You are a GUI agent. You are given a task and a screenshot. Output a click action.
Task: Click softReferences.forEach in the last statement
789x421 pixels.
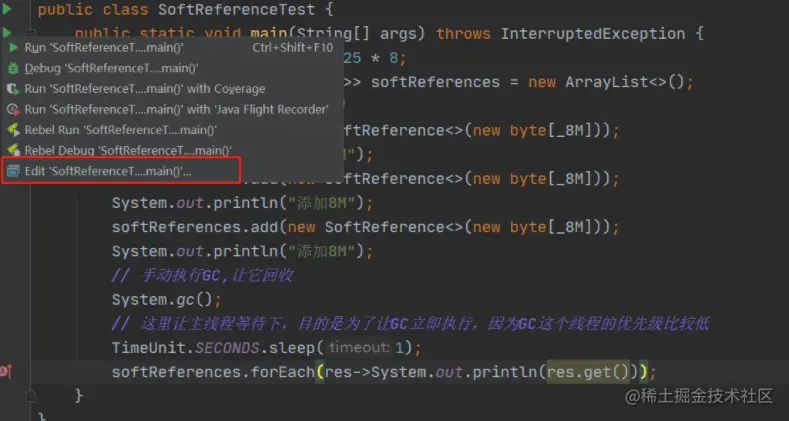point(212,372)
